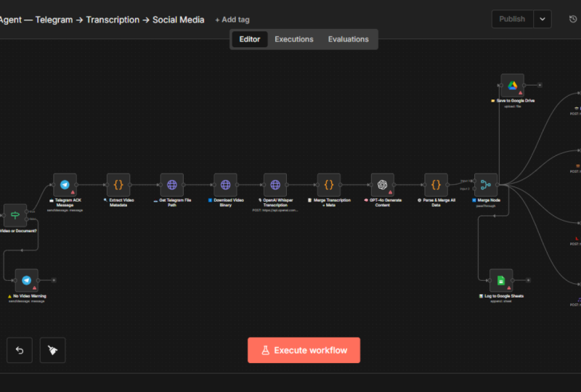Open the GPT-4o Generate Content node
Screen dimensions: 581x392
tap(383, 184)
